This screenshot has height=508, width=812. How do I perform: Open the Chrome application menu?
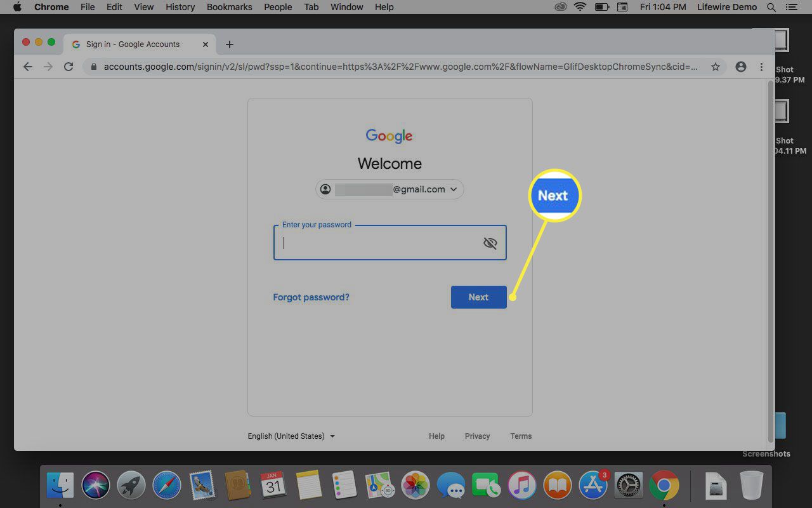click(51, 7)
